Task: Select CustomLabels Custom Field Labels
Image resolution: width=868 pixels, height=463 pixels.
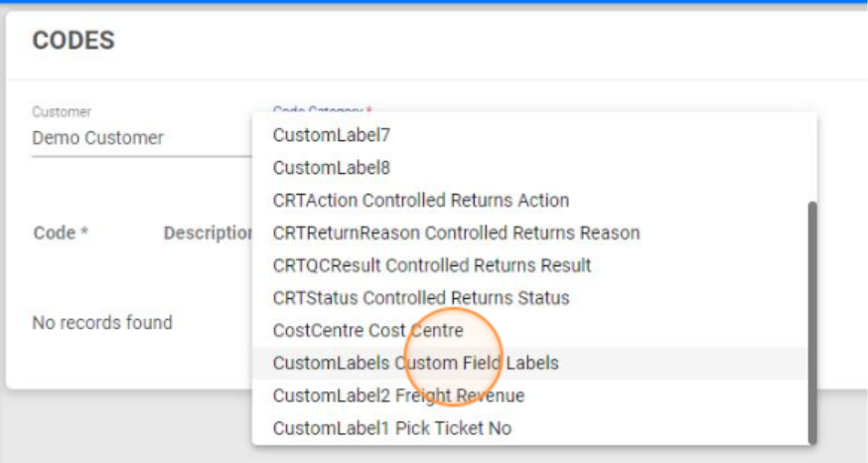Action: pos(415,363)
